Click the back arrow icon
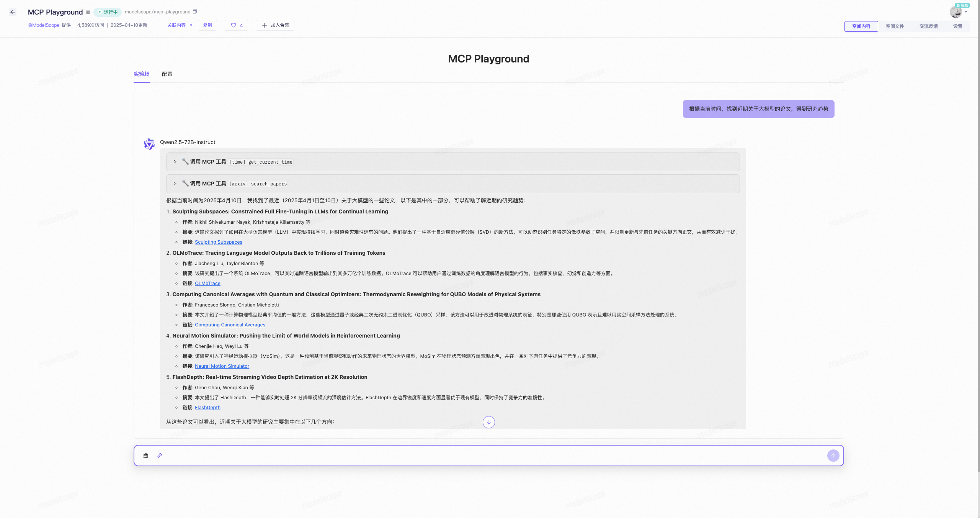This screenshot has height=518, width=980. point(13,12)
